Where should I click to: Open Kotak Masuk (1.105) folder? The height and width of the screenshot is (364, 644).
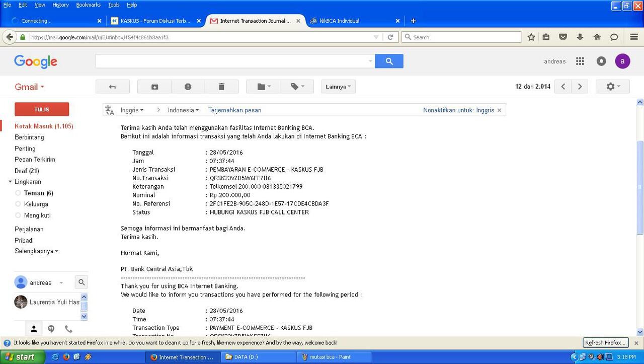(44, 126)
